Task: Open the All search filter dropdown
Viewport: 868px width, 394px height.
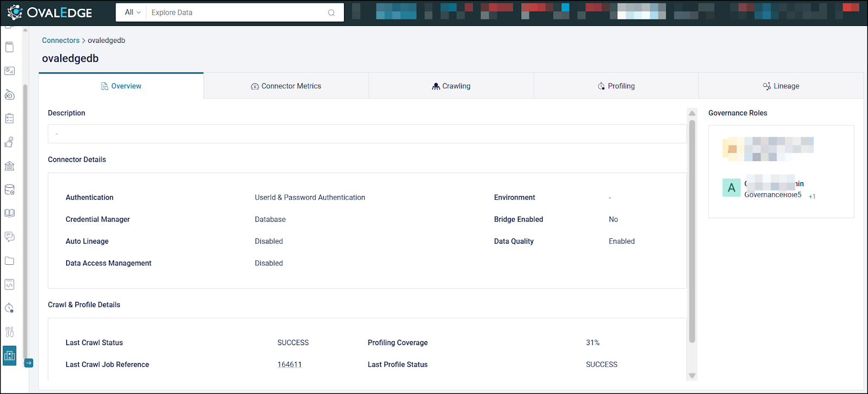Action: pyautogui.click(x=132, y=12)
